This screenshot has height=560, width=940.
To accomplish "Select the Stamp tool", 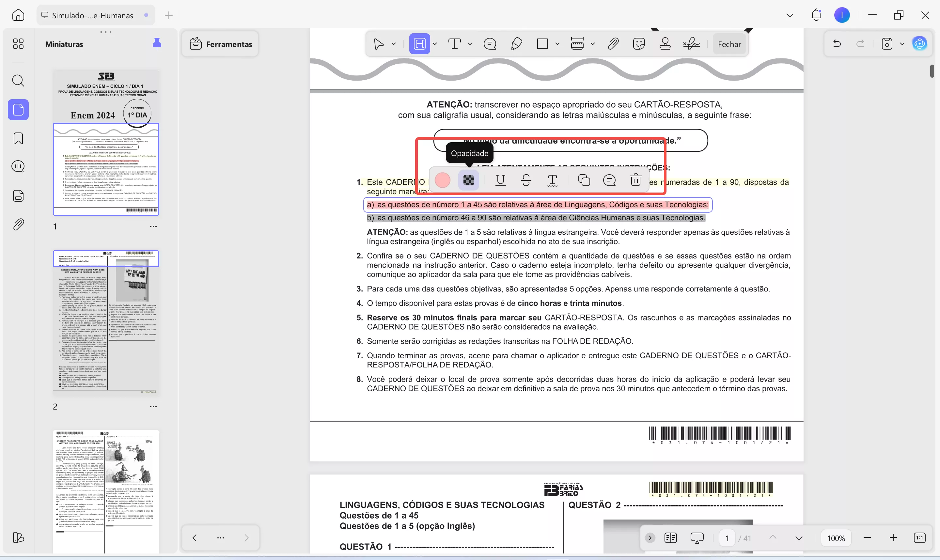I will point(665,43).
